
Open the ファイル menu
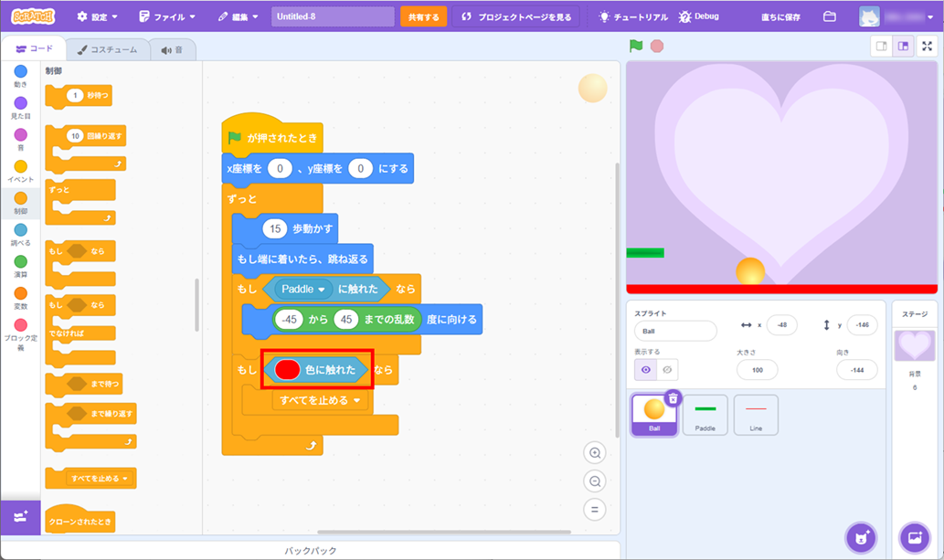click(167, 16)
